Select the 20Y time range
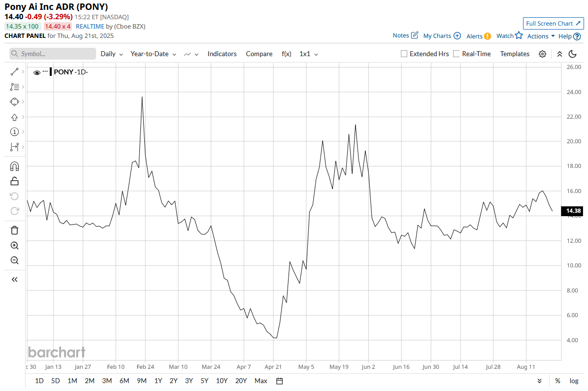Screen dimensions: 588x391 click(x=241, y=381)
